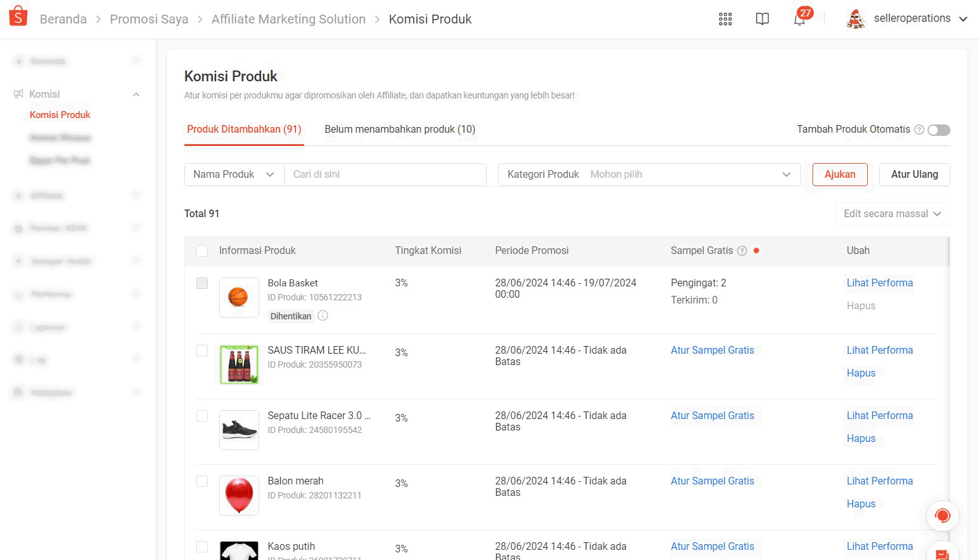Open the apps grid menu in the header

[x=725, y=19]
